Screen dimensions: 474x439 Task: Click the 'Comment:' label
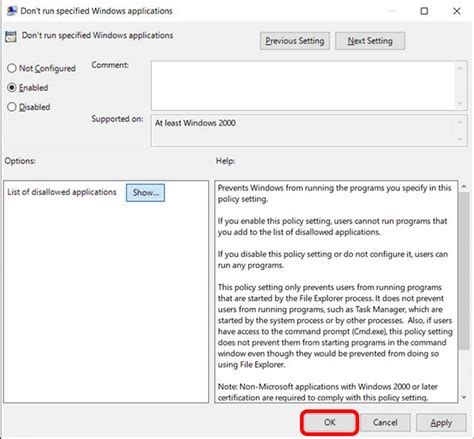(x=110, y=65)
